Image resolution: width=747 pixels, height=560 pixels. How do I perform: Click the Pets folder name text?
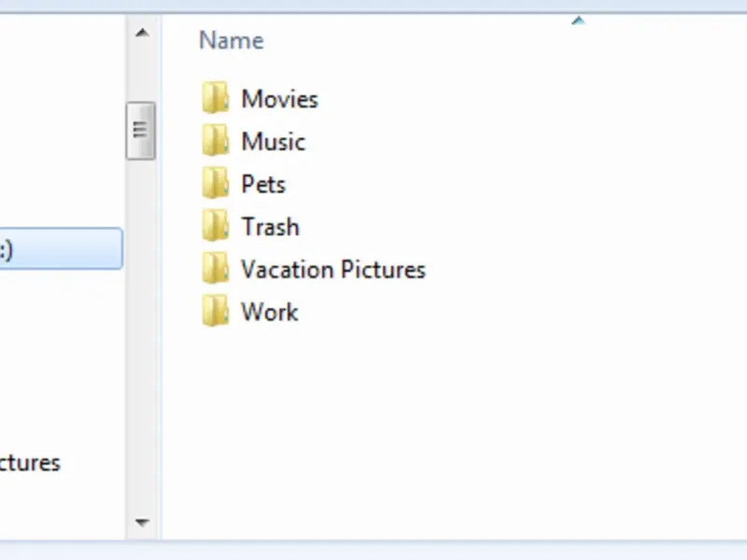point(263,184)
